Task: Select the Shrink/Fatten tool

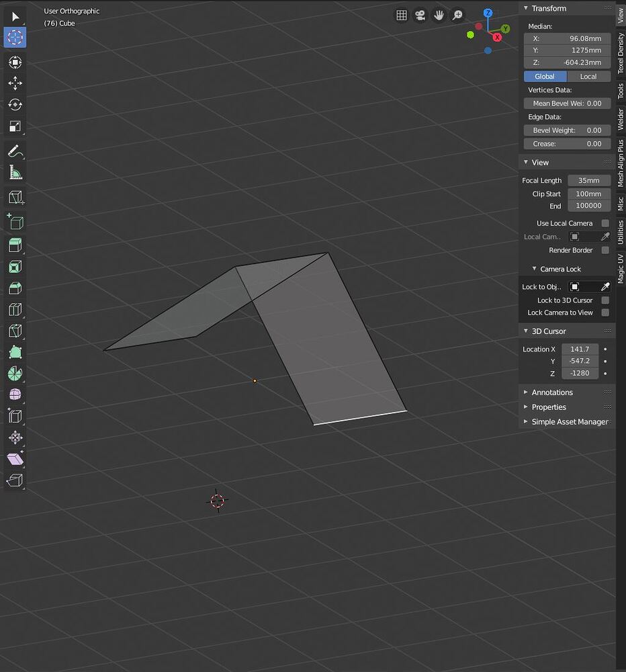Action: pos(15,437)
